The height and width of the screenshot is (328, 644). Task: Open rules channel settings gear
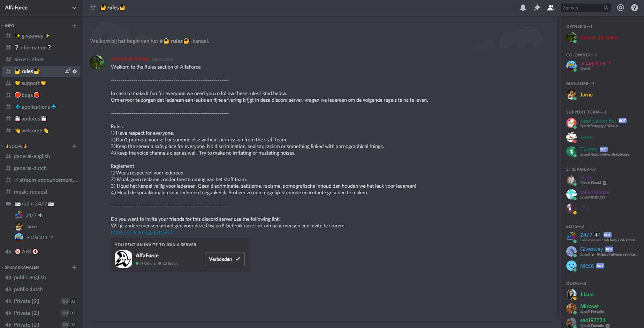75,71
